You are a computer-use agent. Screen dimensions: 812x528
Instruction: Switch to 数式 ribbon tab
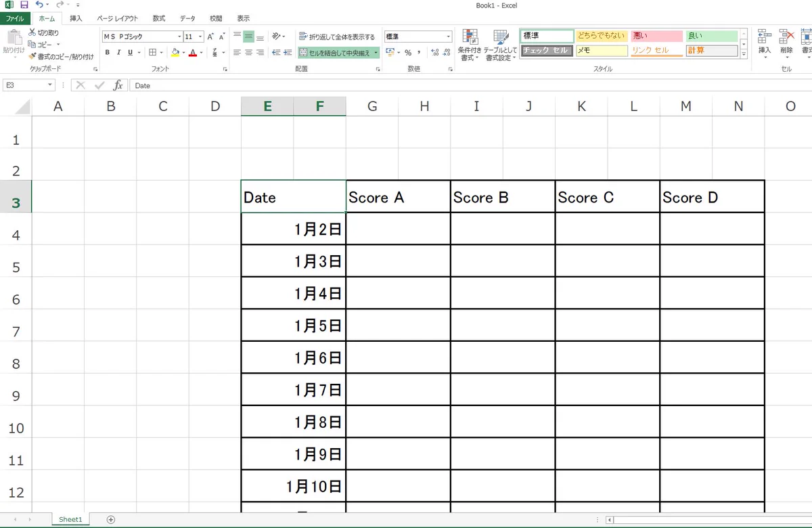point(159,18)
